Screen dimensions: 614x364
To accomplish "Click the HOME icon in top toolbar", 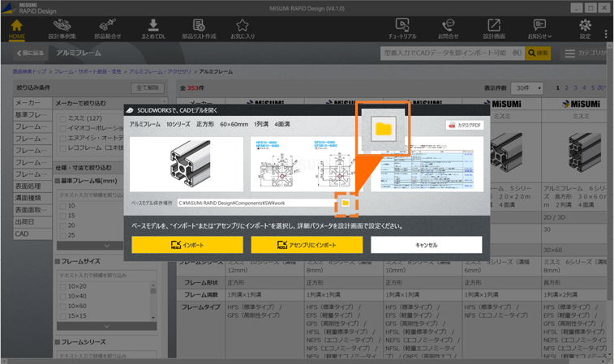I will tap(16, 28).
